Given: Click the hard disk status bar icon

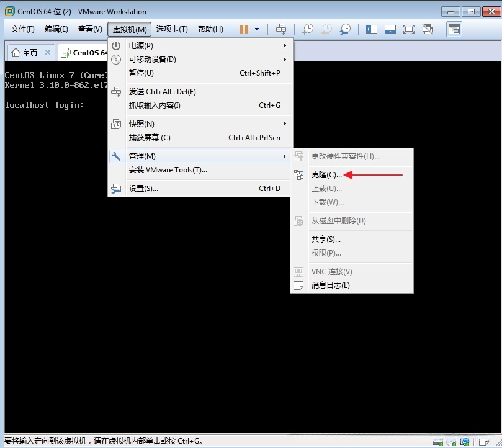Looking at the screenshot, I should [x=437, y=442].
